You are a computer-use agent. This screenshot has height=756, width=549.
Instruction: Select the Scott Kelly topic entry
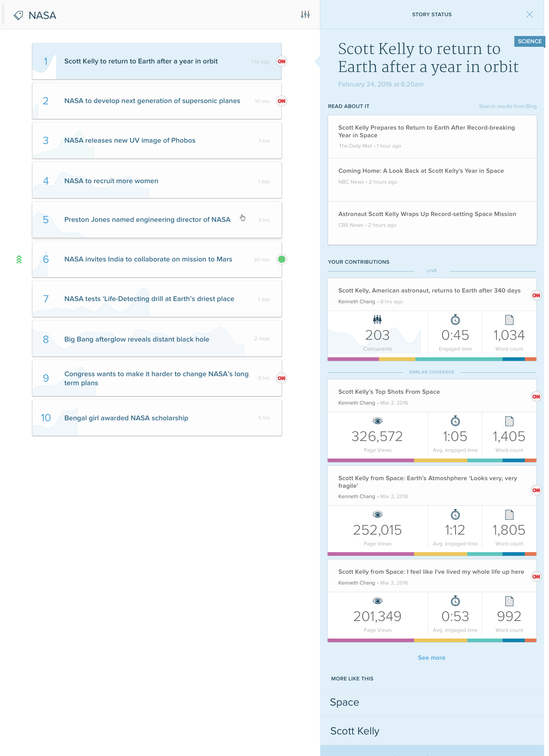(x=355, y=731)
